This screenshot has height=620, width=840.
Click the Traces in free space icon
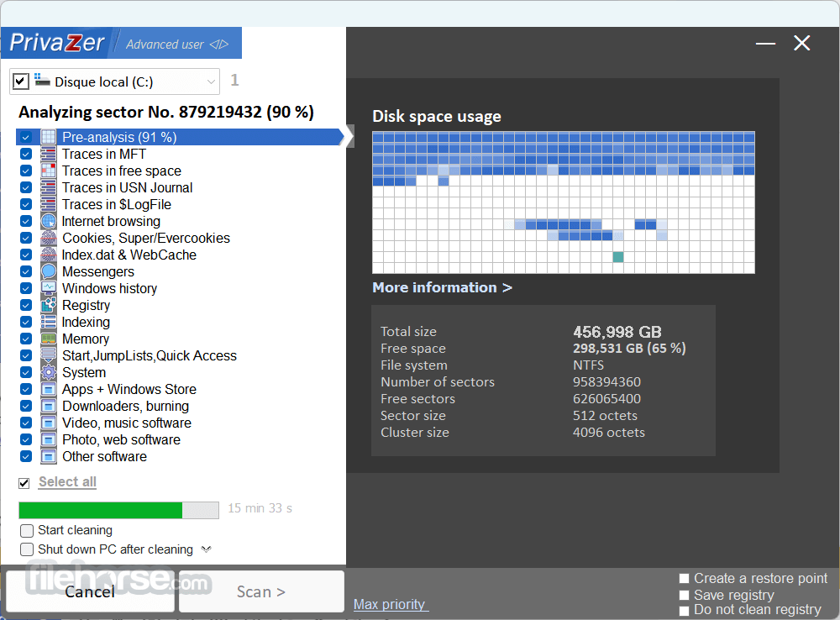point(48,171)
